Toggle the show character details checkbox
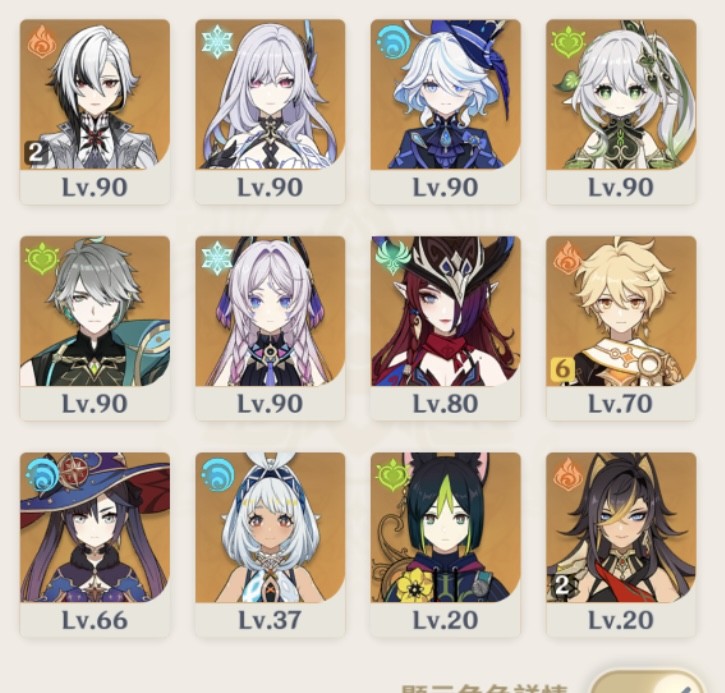This screenshot has height=693, width=725. click(647, 683)
